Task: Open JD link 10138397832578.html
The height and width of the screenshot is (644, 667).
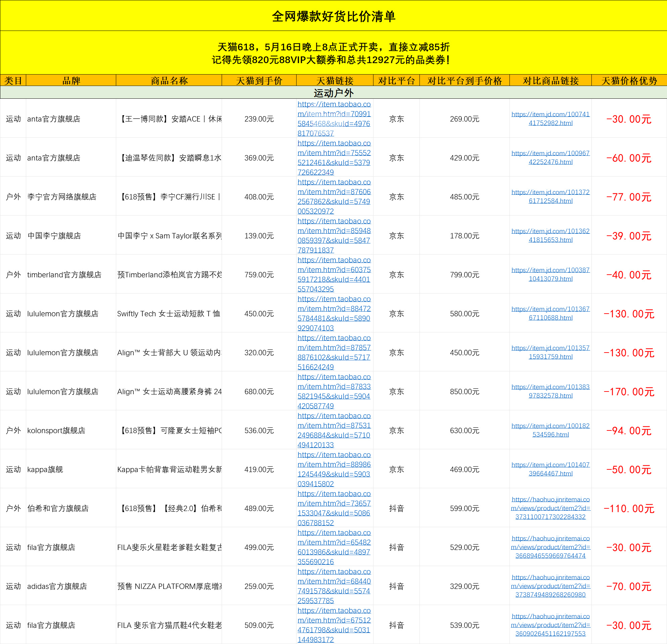Action: 550,391
